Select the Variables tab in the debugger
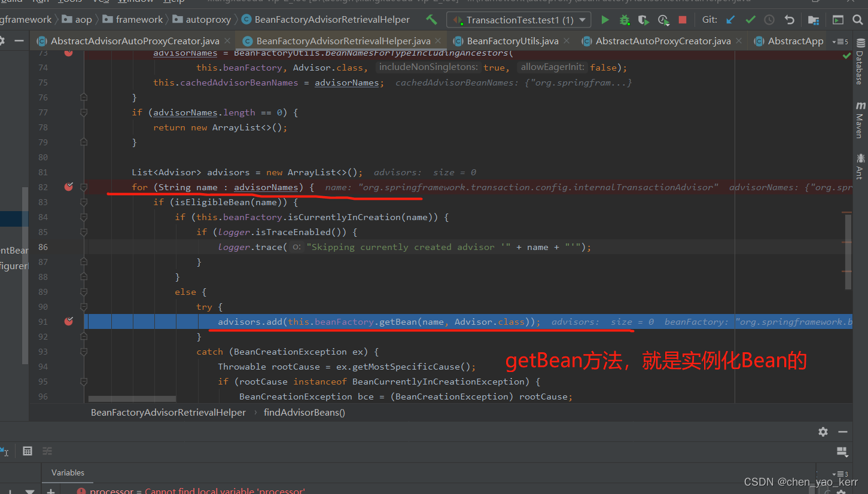 tap(68, 472)
